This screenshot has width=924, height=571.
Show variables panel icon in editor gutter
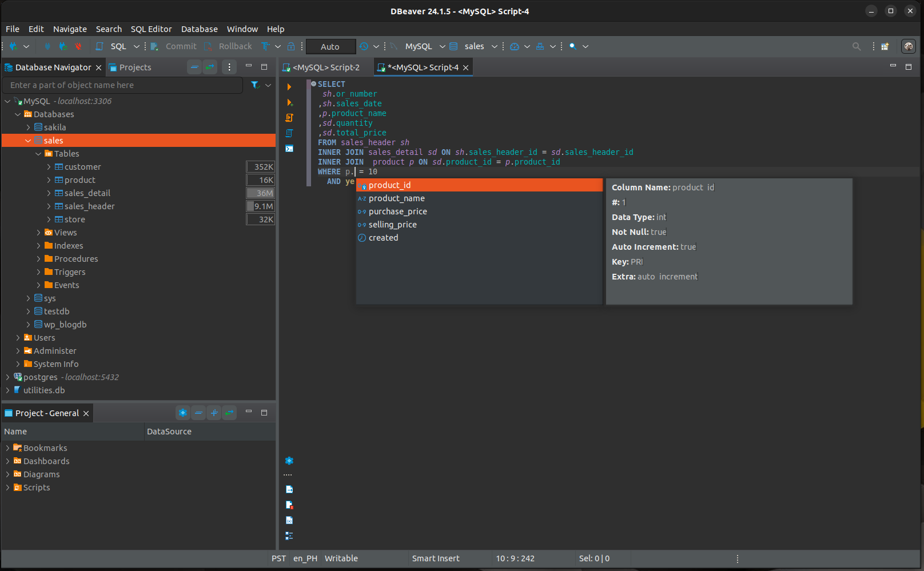point(289,520)
